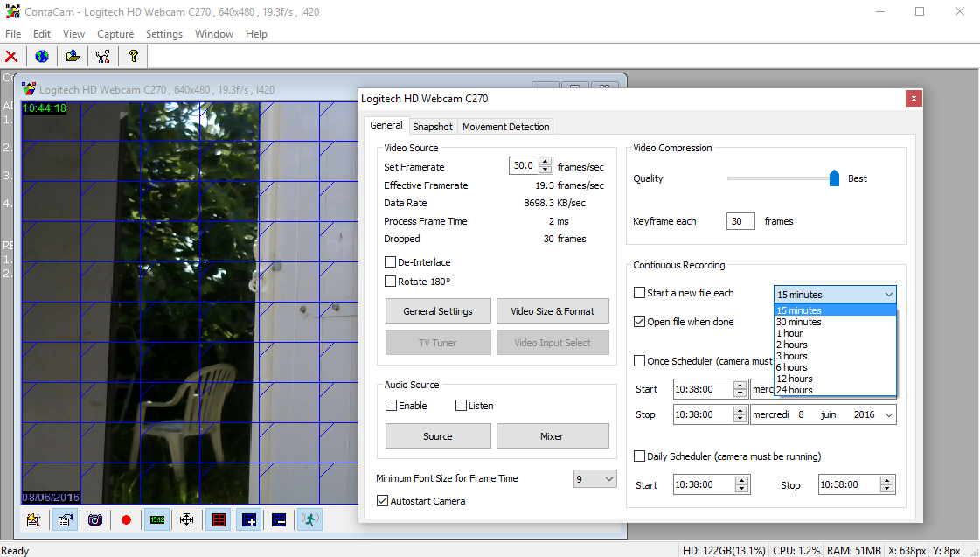This screenshot has height=557, width=980.
Task: Click the video compression Quality slider handle
Action: pyautogui.click(x=834, y=178)
